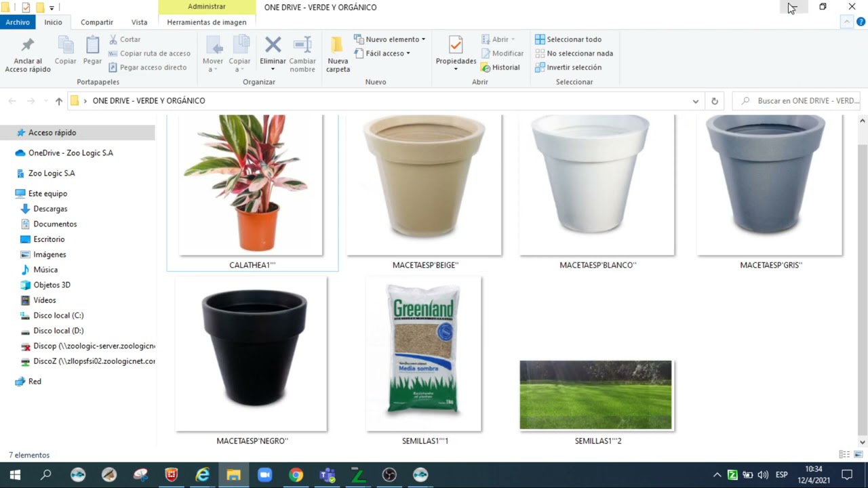
Task: Select the CALATHEA1 plant thumbnail
Action: click(251, 185)
